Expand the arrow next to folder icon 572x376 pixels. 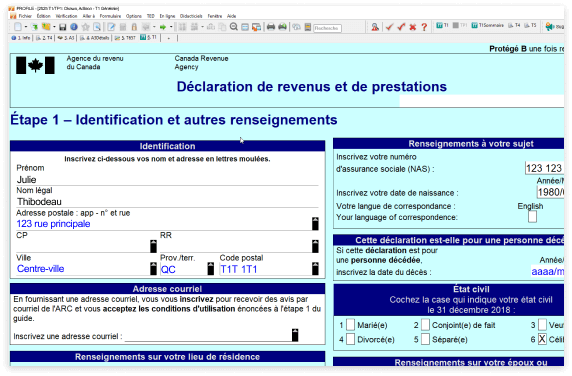coord(54,27)
